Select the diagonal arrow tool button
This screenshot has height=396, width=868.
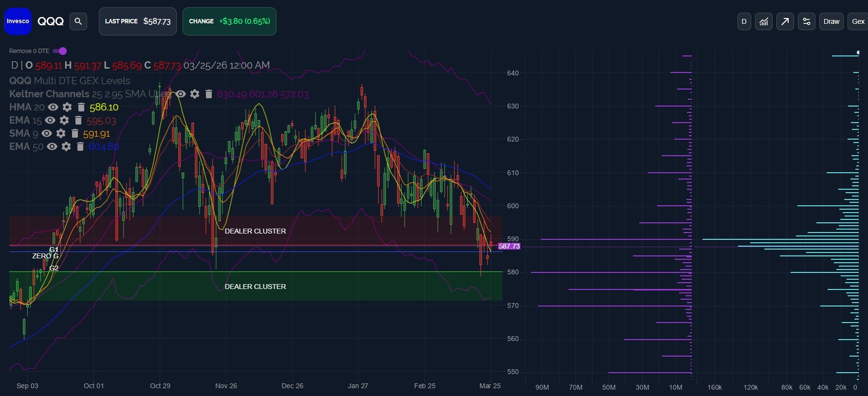pos(785,21)
